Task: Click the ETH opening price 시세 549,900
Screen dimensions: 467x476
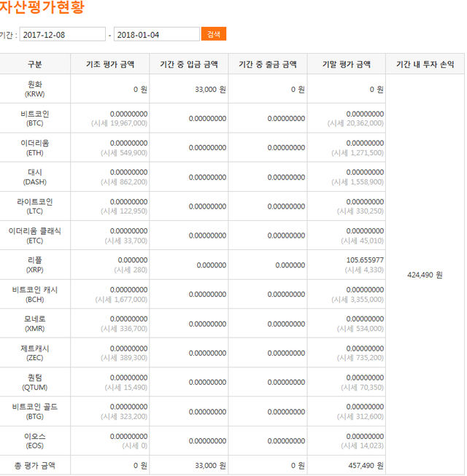Action: tap(124, 152)
